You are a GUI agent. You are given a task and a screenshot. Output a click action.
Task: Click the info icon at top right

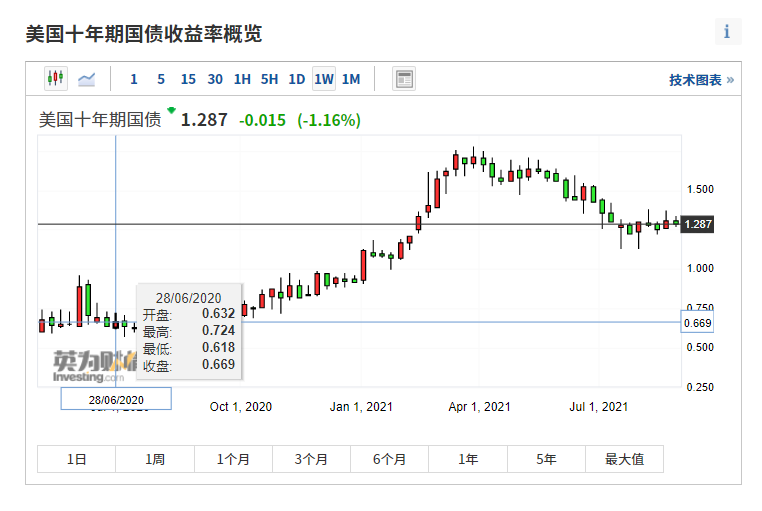[x=727, y=32]
